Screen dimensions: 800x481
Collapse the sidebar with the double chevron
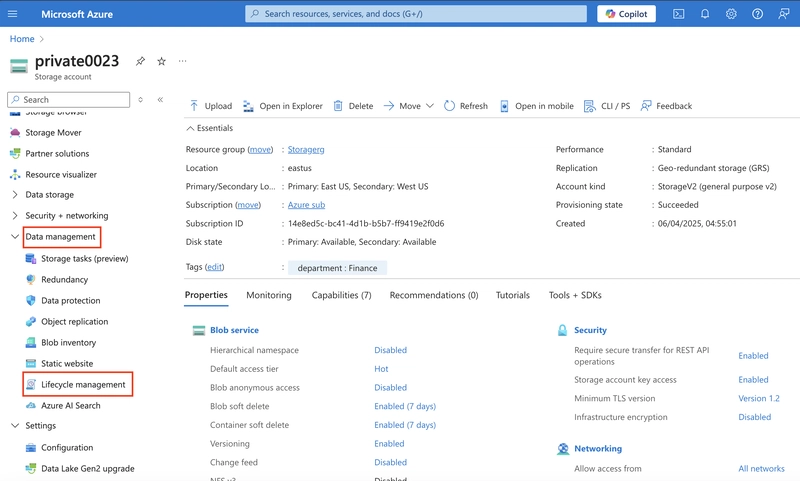[x=160, y=99]
